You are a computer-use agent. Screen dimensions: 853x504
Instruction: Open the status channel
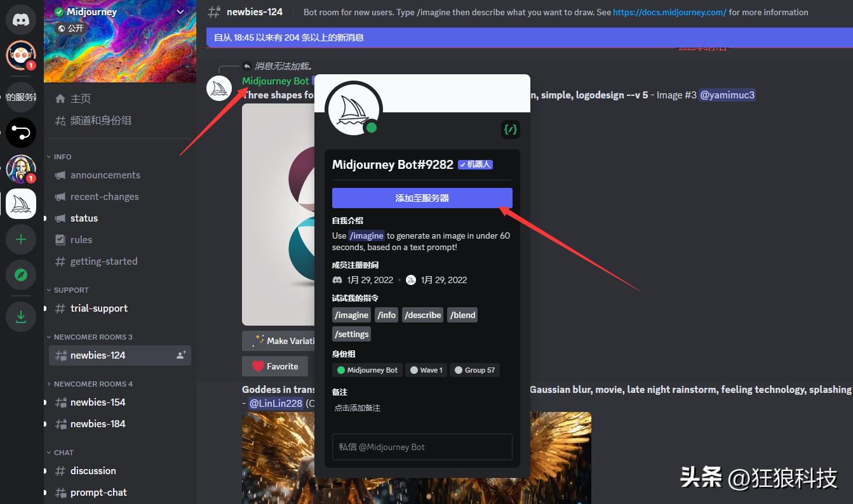[119, 218]
